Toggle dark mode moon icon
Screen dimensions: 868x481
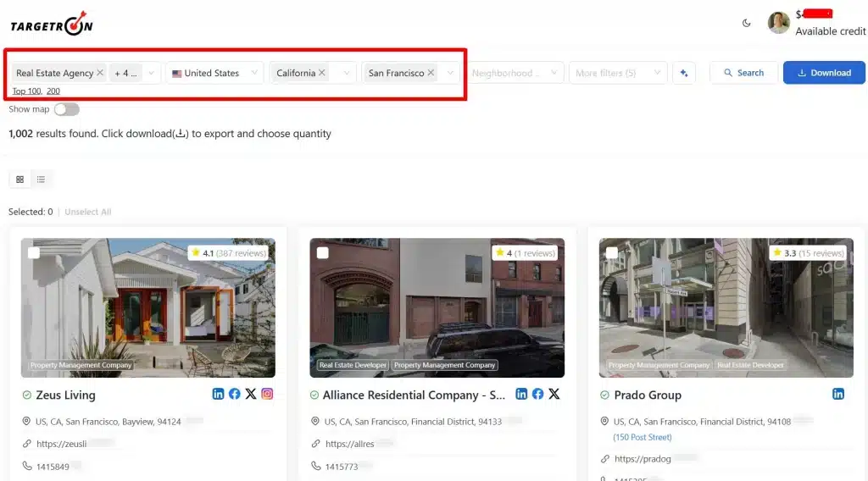[747, 23]
